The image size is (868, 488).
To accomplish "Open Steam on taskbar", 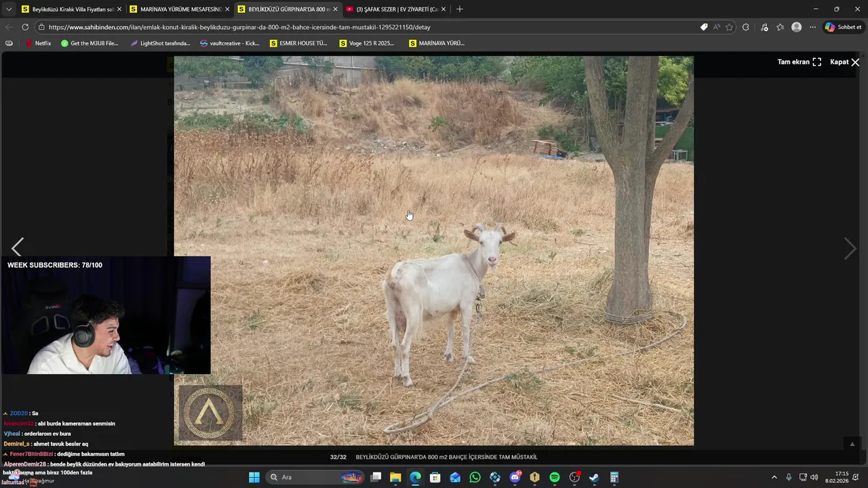I will pyautogui.click(x=594, y=477).
